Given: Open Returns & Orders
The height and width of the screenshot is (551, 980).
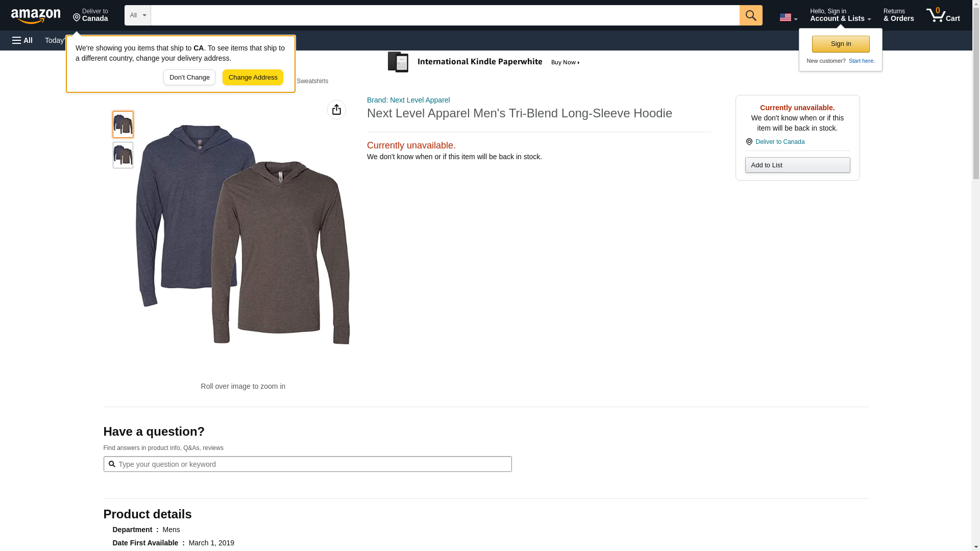Looking at the screenshot, I should coord(898,15).
